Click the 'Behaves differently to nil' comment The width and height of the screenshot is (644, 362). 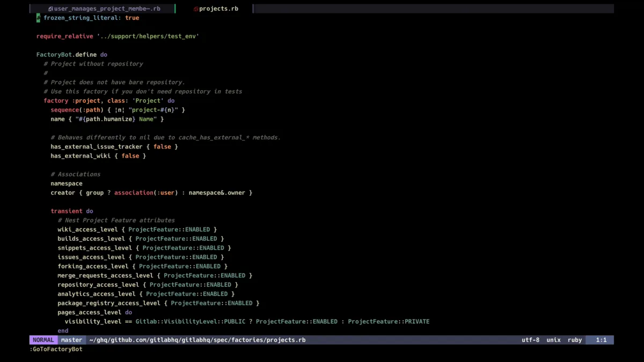166,137
